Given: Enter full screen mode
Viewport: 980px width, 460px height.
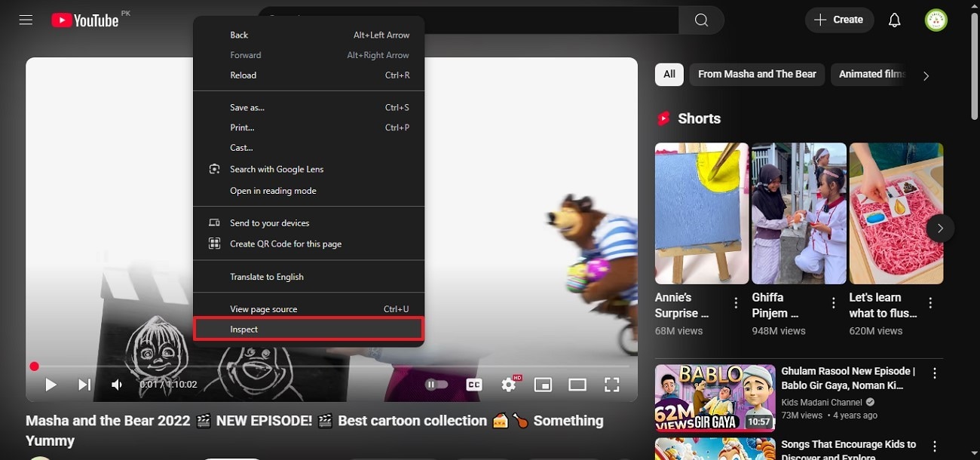Looking at the screenshot, I should (x=612, y=385).
